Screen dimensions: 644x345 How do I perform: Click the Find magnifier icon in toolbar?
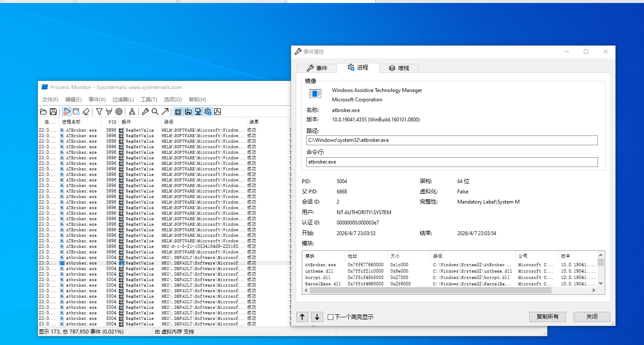point(155,112)
